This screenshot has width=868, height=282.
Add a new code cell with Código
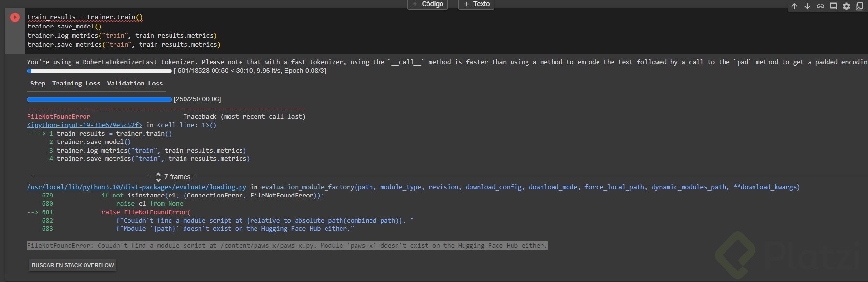[x=428, y=4]
